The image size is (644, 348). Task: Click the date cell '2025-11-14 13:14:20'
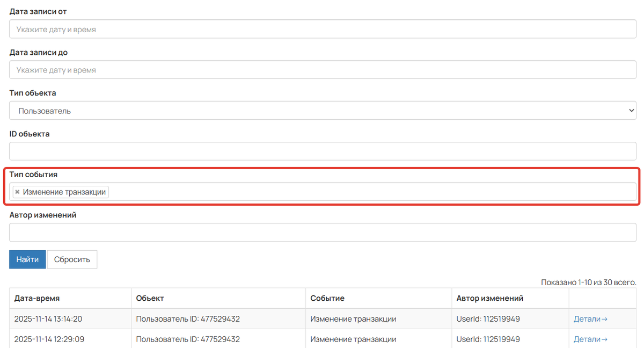(x=48, y=319)
